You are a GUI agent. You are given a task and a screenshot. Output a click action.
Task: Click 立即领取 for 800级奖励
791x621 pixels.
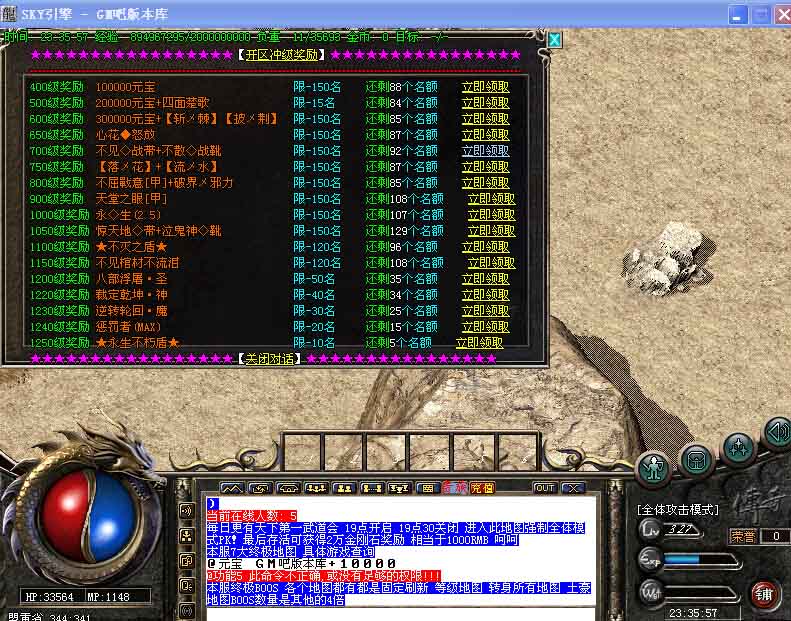pos(485,183)
